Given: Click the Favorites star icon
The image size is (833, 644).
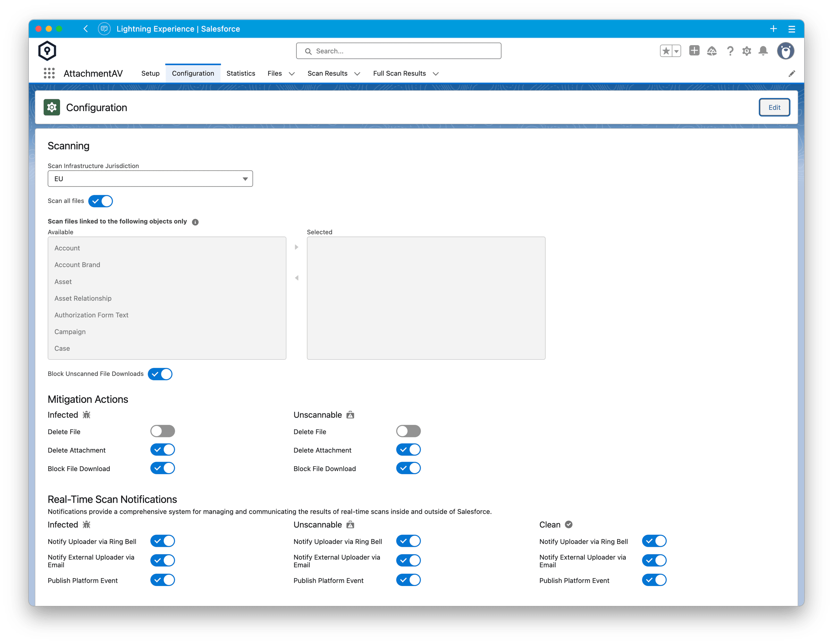Looking at the screenshot, I should pyautogui.click(x=666, y=51).
